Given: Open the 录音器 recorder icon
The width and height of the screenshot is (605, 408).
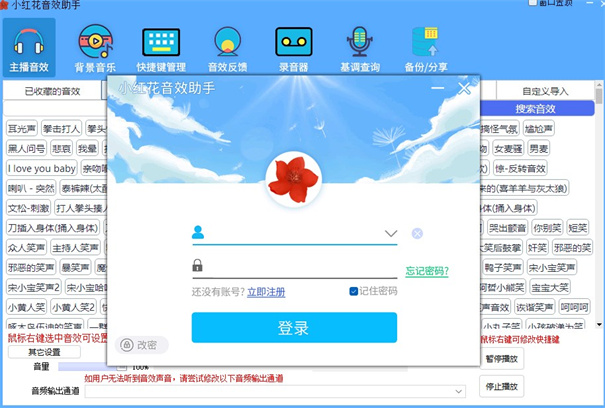Looking at the screenshot, I should tap(293, 46).
